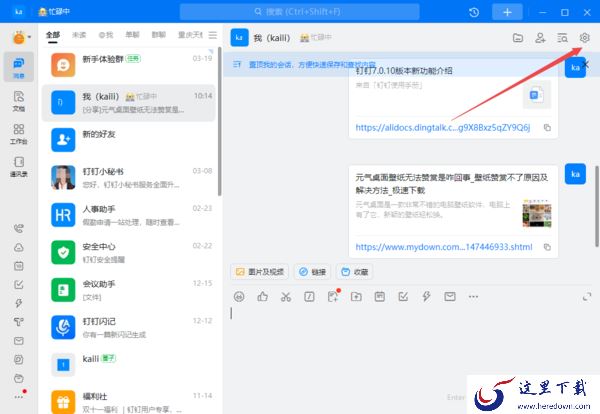Open the hamburger menu beside conversation tabs
The image size is (600, 414).
point(213,35)
